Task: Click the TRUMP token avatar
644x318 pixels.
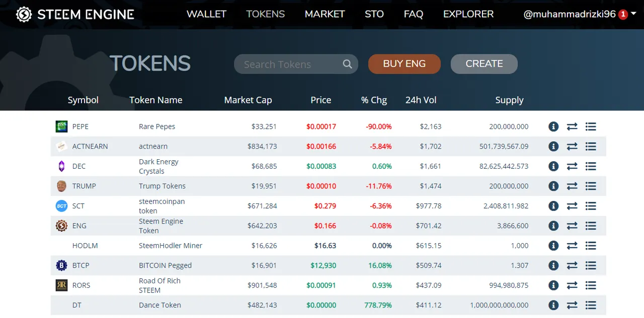Action: pyautogui.click(x=61, y=186)
